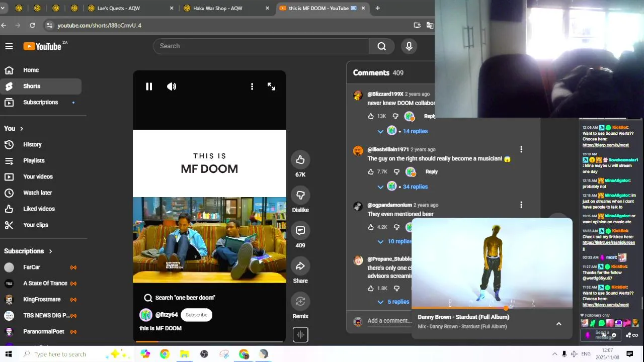Mute the short's volume speaker icon

pos(172,86)
